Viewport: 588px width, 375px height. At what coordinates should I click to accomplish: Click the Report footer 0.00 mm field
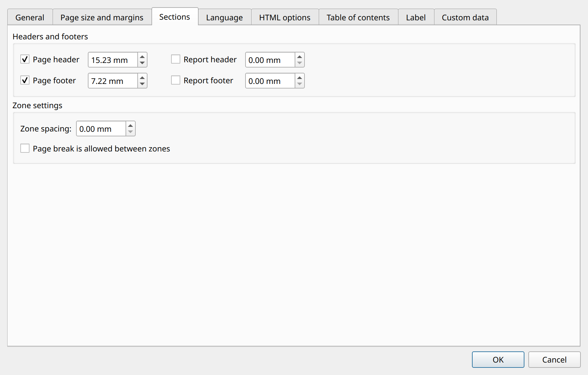pyautogui.click(x=270, y=81)
